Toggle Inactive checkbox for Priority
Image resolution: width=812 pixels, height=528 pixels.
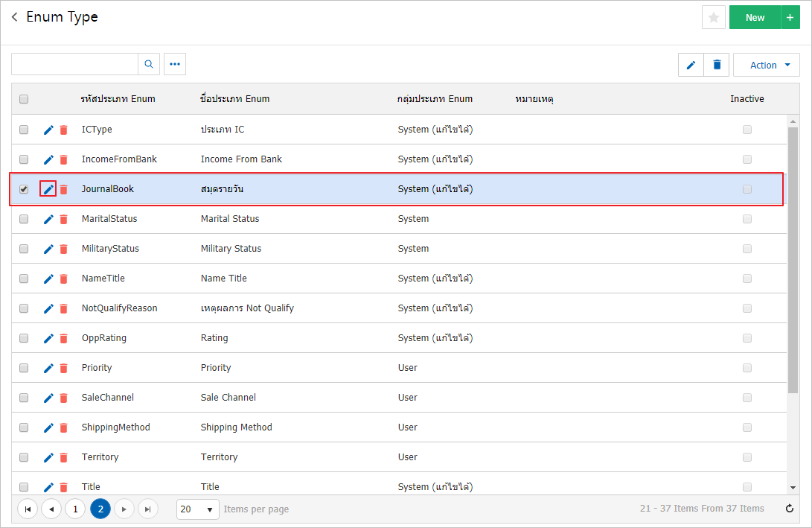pos(747,368)
